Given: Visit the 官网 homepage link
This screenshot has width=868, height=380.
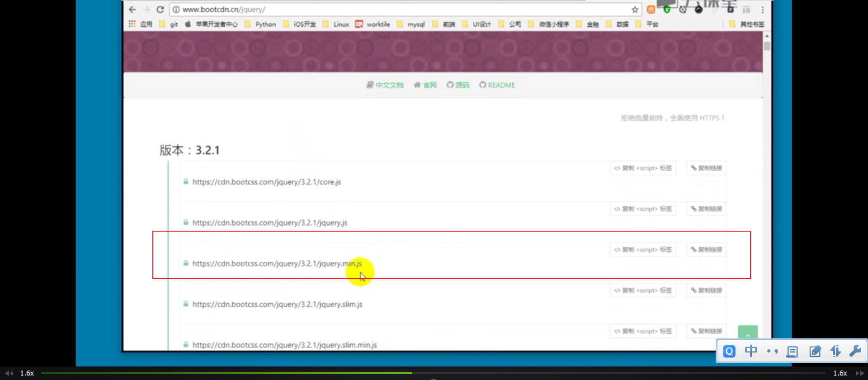Looking at the screenshot, I should (x=425, y=85).
